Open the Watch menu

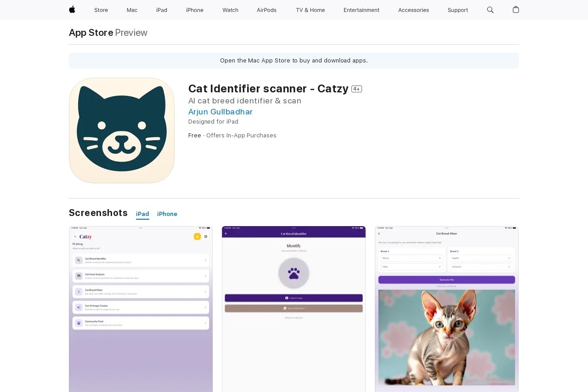pos(230,10)
